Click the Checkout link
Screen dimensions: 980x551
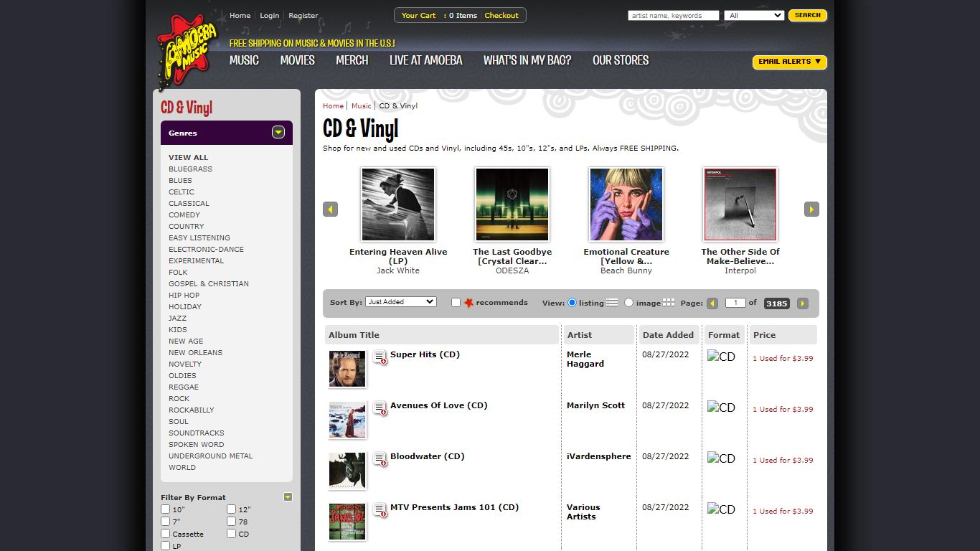point(501,15)
